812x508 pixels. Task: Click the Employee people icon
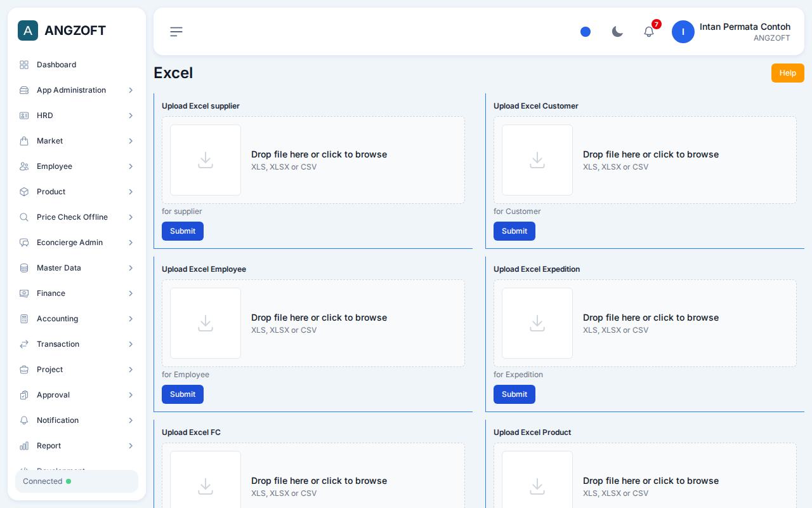click(x=24, y=166)
